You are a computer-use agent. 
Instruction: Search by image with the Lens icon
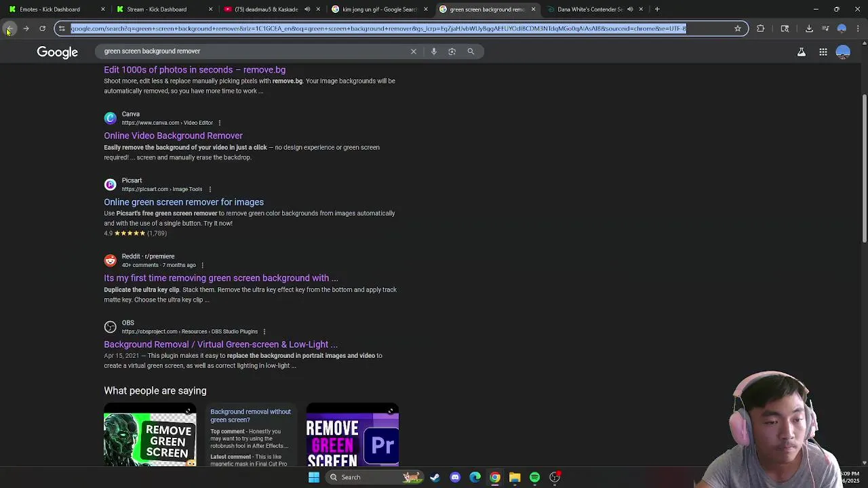pyautogui.click(x=452, y=52)
